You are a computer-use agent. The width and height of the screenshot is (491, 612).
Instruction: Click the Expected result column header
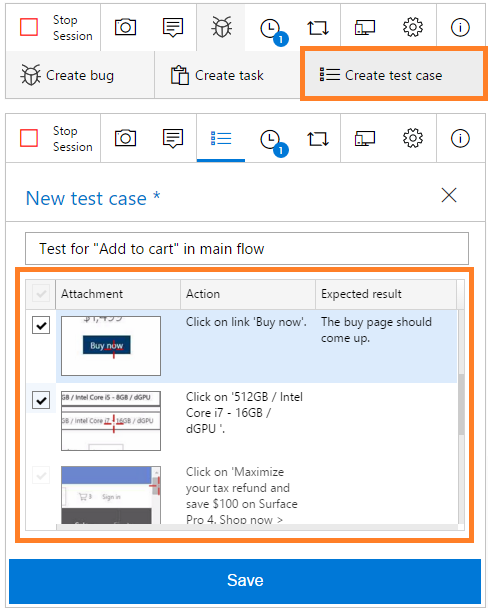coord(386,294)
